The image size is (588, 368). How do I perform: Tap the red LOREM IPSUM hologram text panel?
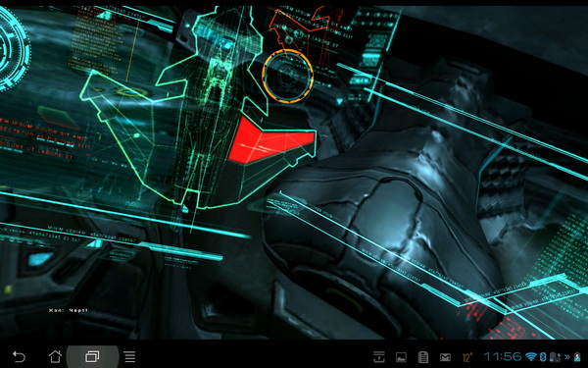[45, 138]
